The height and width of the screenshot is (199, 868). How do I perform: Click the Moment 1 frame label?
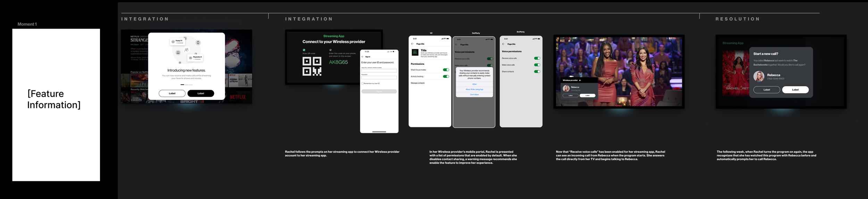(x=27, y=24)
